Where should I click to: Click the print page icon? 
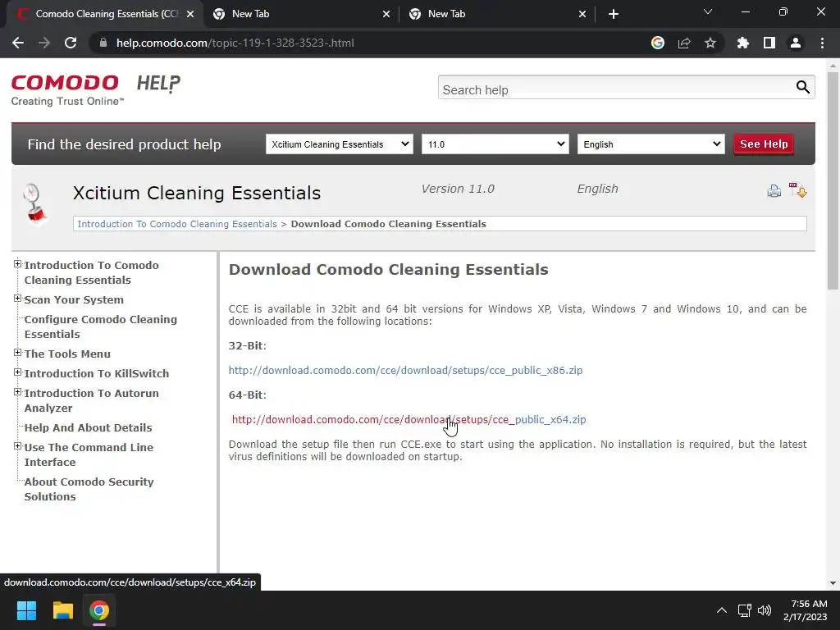pyautogui.click(x=774, y=190)
